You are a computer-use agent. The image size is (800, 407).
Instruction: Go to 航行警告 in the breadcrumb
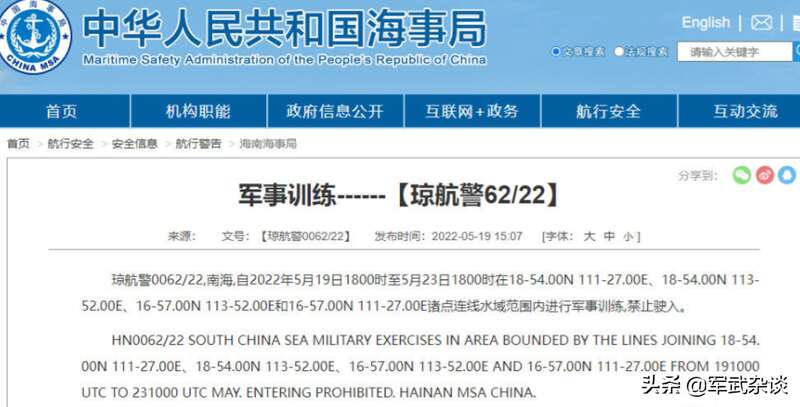[198, 144]
